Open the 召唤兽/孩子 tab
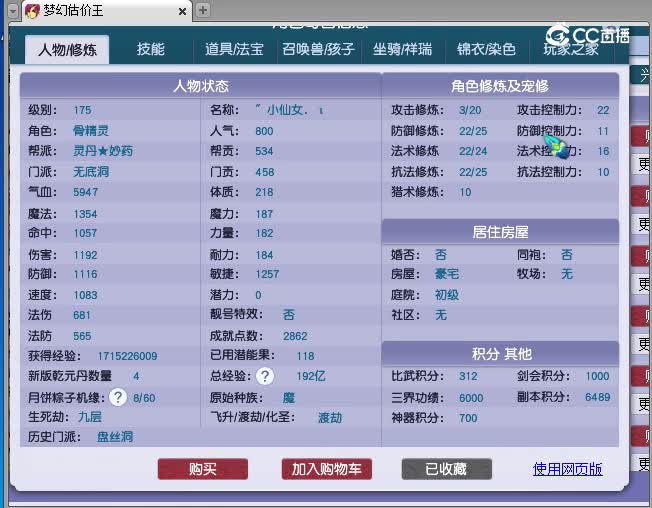The image size is (652, 508). pos(318,49)
